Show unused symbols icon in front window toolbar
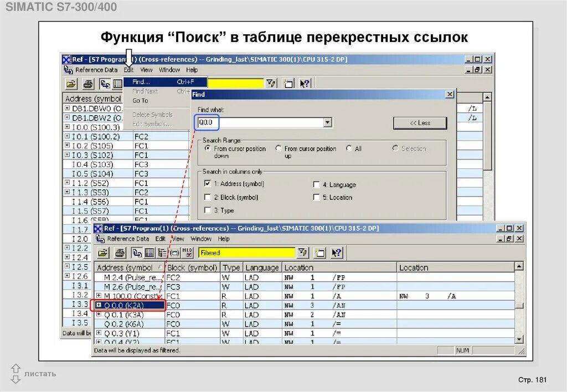Image resolution: width=567 pixels, height=392 pixels. coord(174,253)
